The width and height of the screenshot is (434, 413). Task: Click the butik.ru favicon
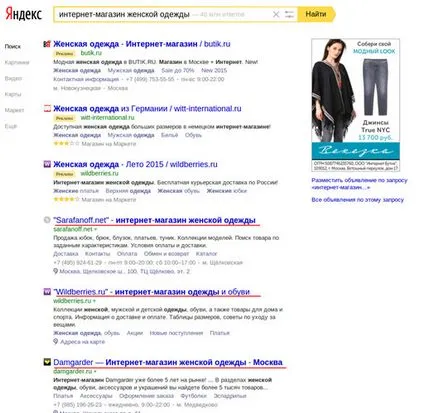pos(47,44)
